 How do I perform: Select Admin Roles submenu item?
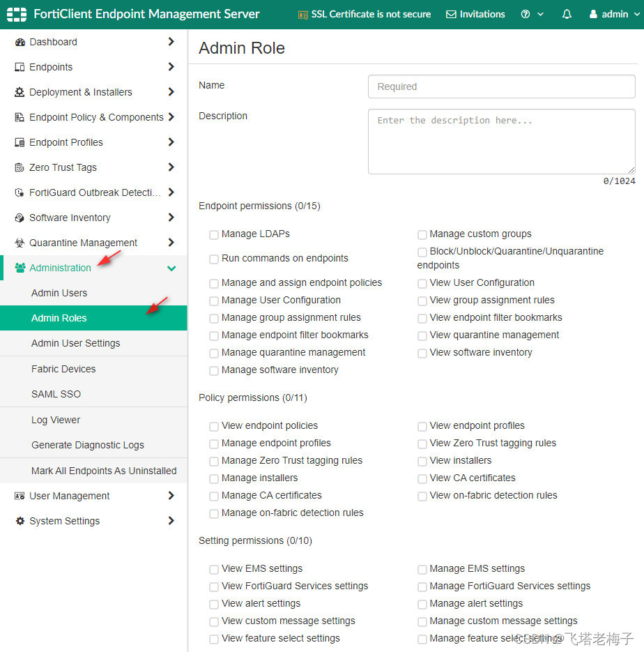(93, 318)
